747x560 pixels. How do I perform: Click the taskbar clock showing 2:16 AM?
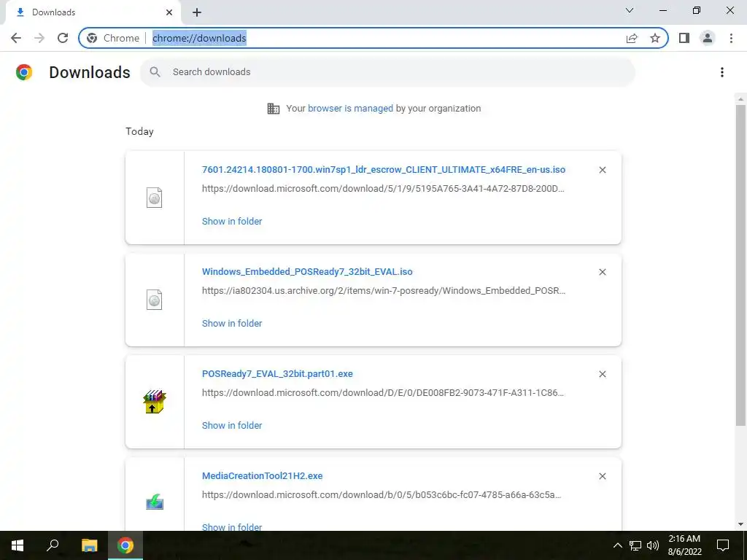[684, 545]
